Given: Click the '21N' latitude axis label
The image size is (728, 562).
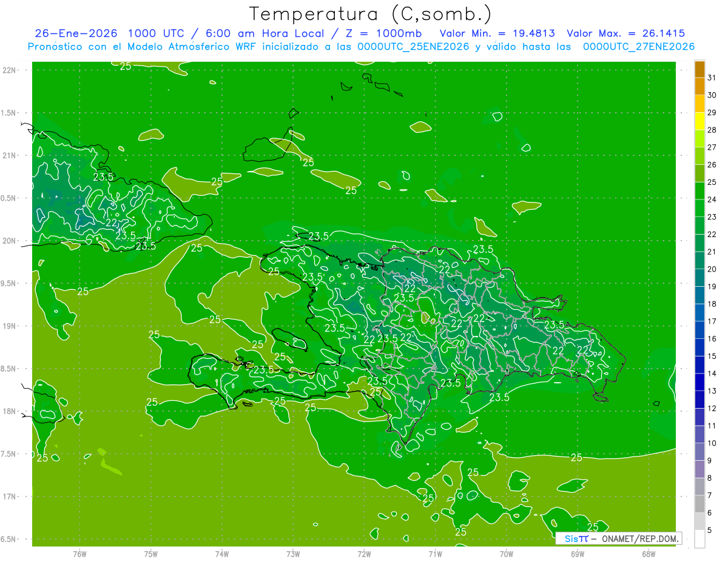Looking at the screenshot, I should point(9,155).
